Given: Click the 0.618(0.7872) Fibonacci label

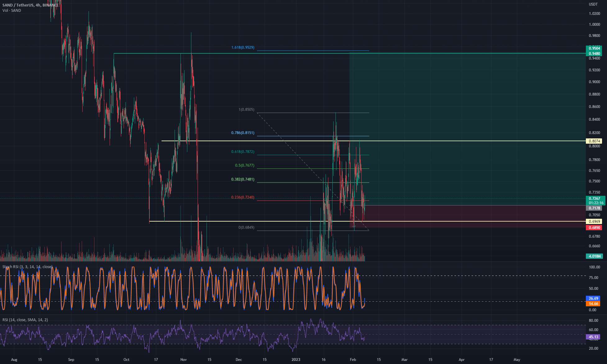Looking at the screenshot, I should [x=243, y=152].
